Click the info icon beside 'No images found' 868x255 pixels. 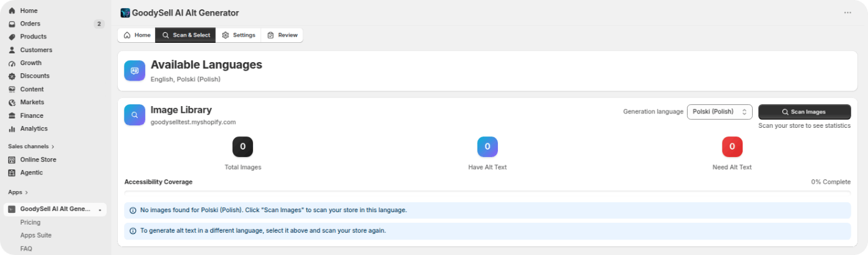[x=133, y=210]
